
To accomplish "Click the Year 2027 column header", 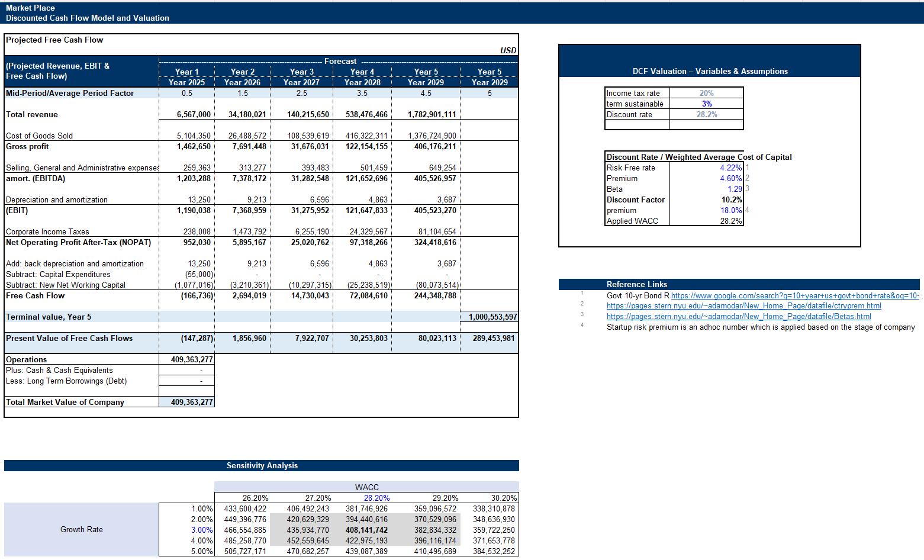I will point(301,82).
